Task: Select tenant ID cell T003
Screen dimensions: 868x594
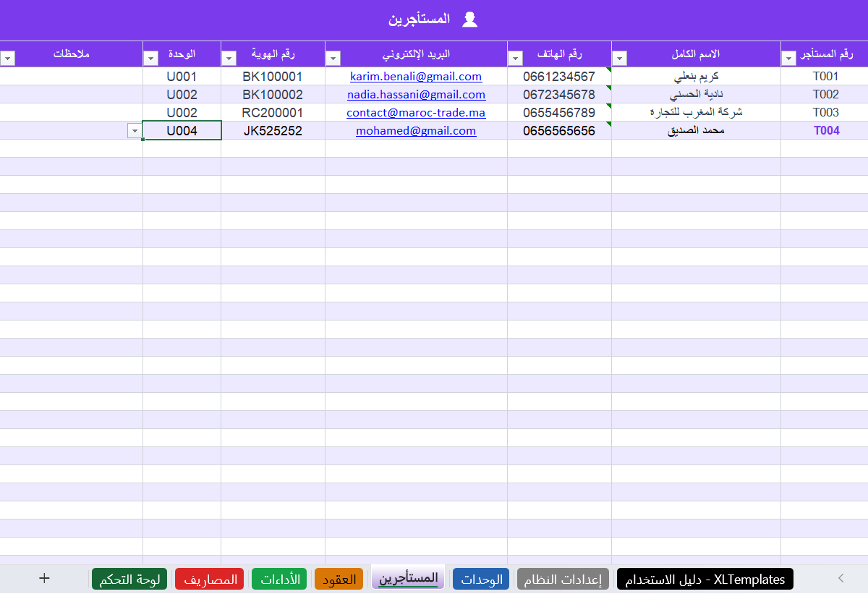Action: tap(825, 112)
